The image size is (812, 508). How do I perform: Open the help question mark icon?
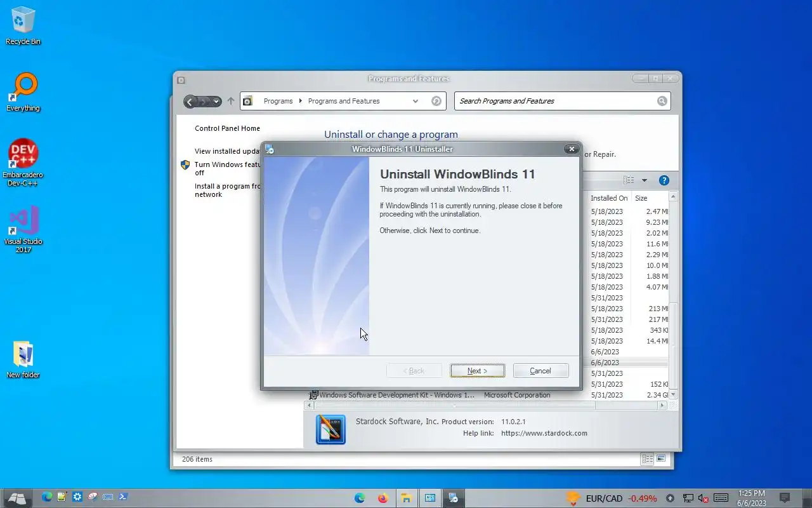[664, 180]
